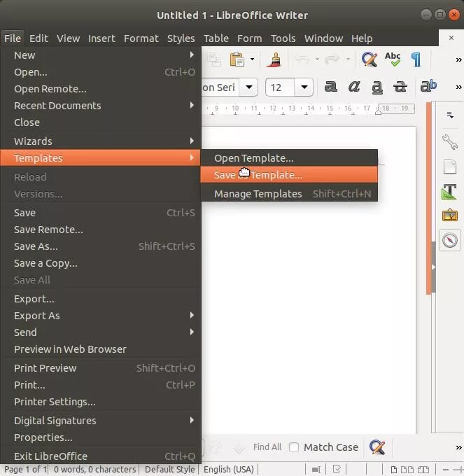The image size is (464, 476).
Task: Close the document with the X button
Action: tap(451, 38)
